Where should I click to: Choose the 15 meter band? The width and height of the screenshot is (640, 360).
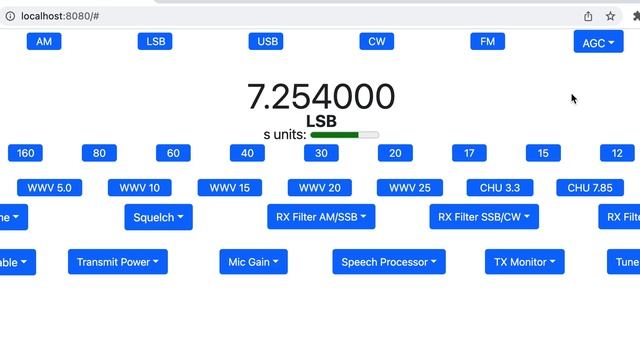[543, 153]
